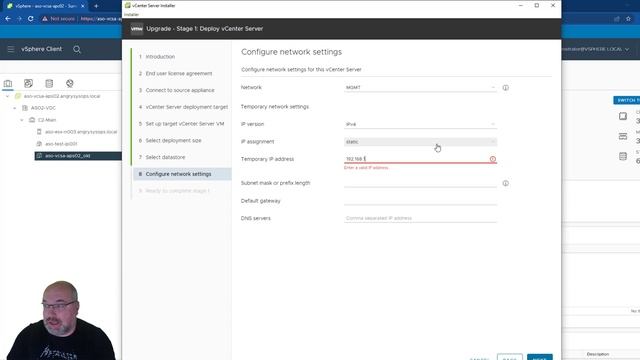Open the Network MGMT dropdown
Image resolution: width=640 pixels, height=360 pixels.
point(420,87)
